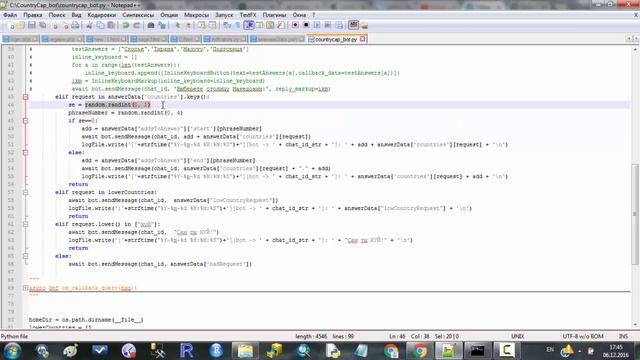Click the phraseNumber = random.randint line 47

125,113
